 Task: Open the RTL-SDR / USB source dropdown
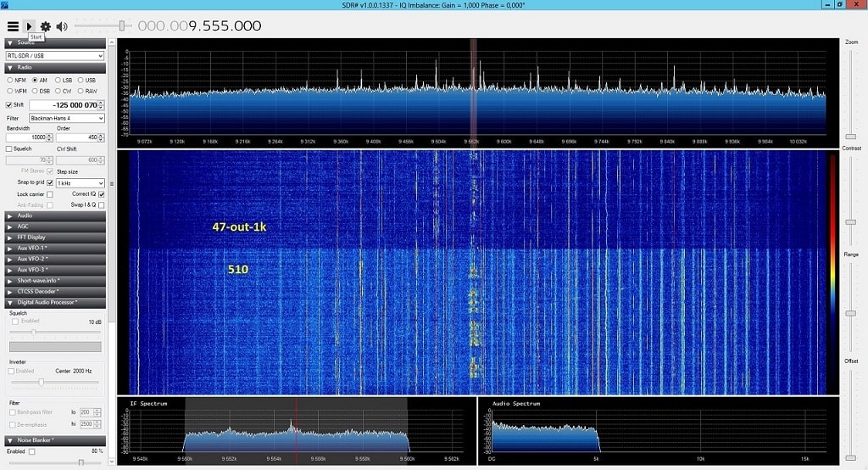click(x=55, y=55)
